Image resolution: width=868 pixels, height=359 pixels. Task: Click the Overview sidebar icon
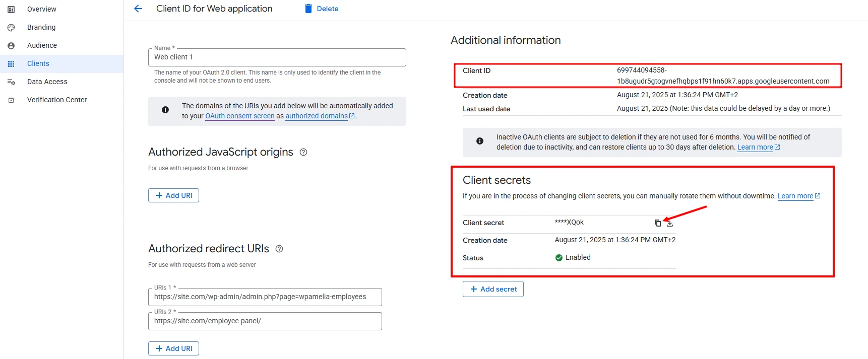click(x=11, y=9)
